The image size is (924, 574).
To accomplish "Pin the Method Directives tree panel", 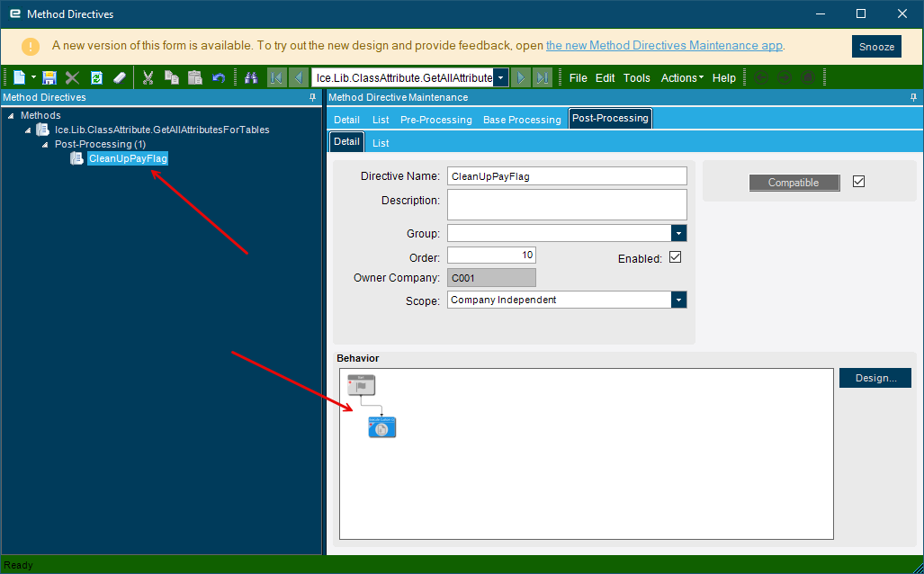I will point(313,97).
